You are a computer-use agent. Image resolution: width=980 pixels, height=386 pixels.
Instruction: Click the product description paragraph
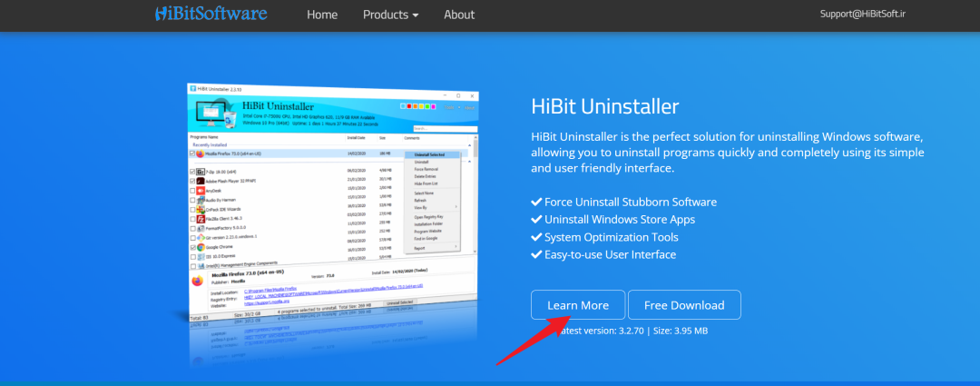[728, 153]
